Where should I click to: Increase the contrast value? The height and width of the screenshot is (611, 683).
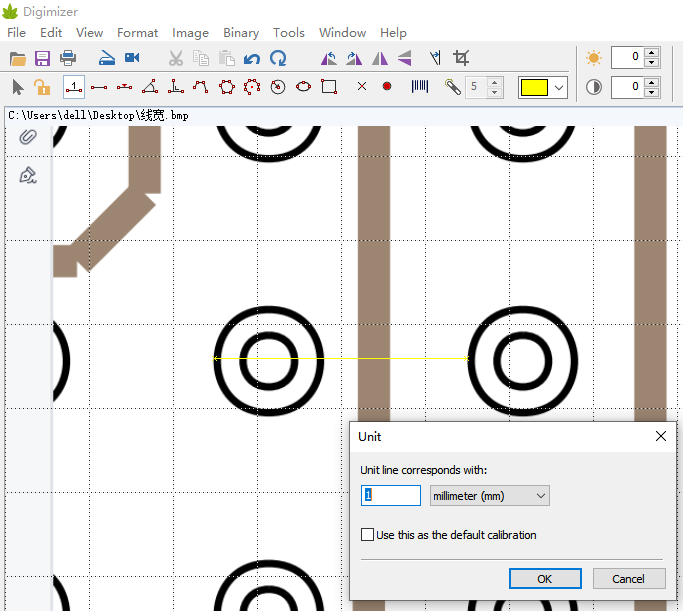[652, 82]
